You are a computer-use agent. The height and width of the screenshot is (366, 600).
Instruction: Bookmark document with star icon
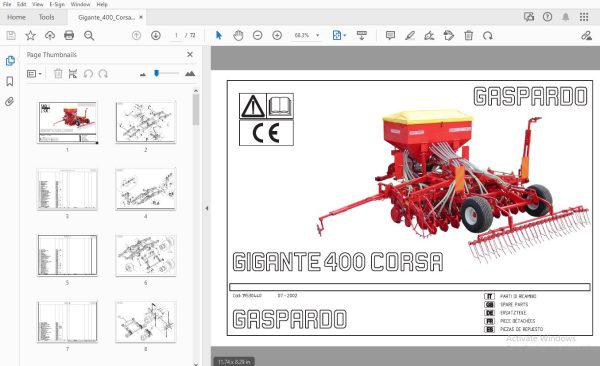(30, 36)
